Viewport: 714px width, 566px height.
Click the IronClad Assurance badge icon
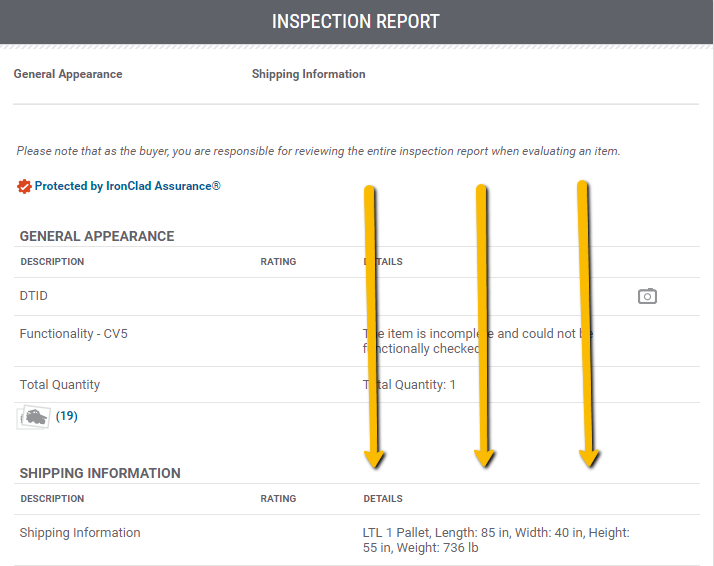[x=24, y=186]
